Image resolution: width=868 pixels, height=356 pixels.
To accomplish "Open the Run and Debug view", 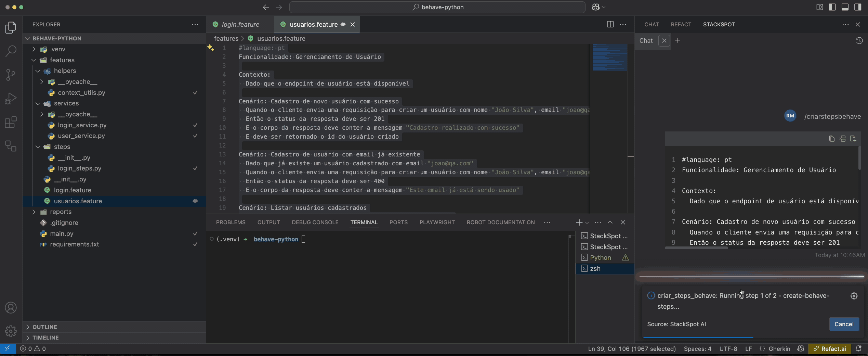I will coord(11,99).
